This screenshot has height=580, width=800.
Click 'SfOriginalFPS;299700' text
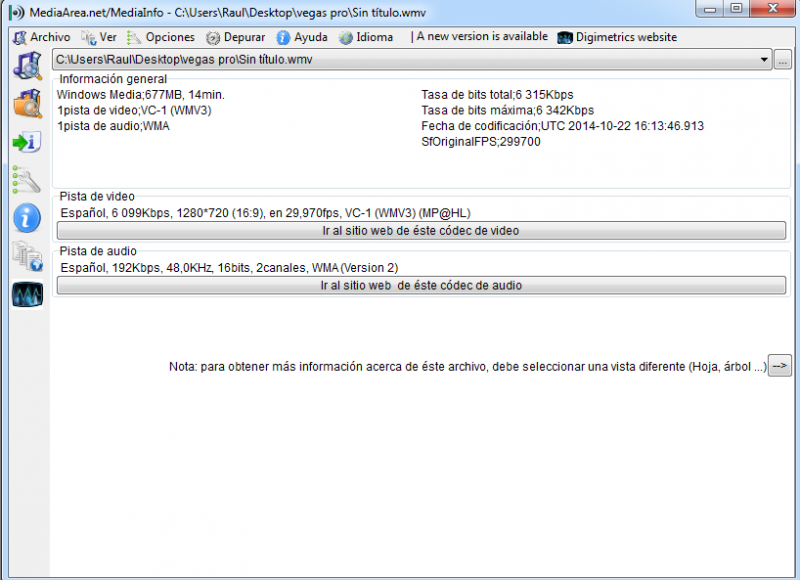[x=481, y=142]
